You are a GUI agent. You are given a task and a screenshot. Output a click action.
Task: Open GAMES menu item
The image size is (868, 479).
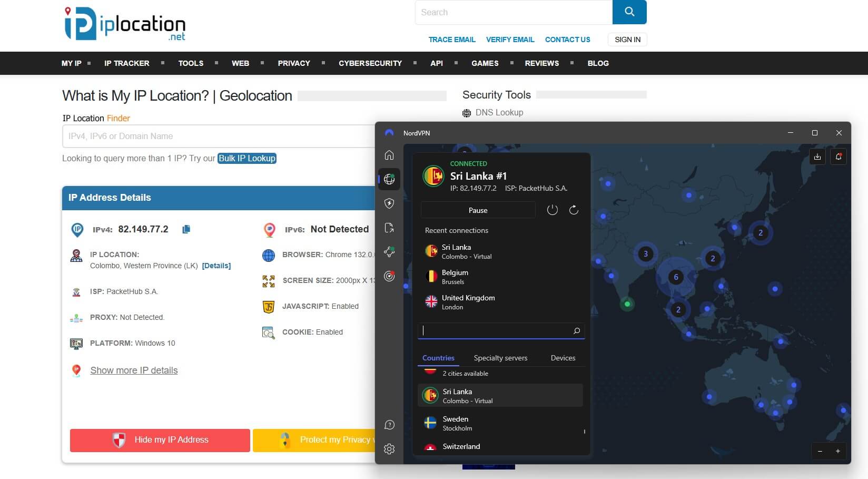tap(485, 63)
